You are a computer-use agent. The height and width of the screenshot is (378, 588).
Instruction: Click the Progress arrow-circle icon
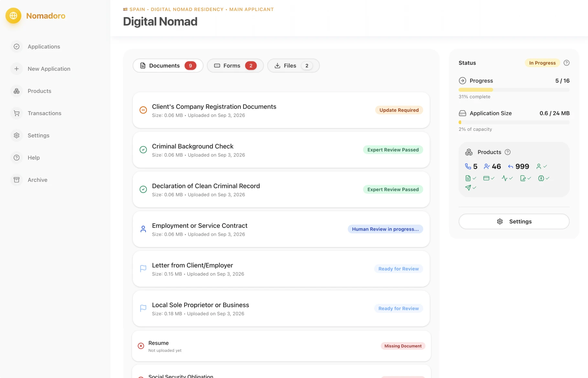[x=463, y=81]
